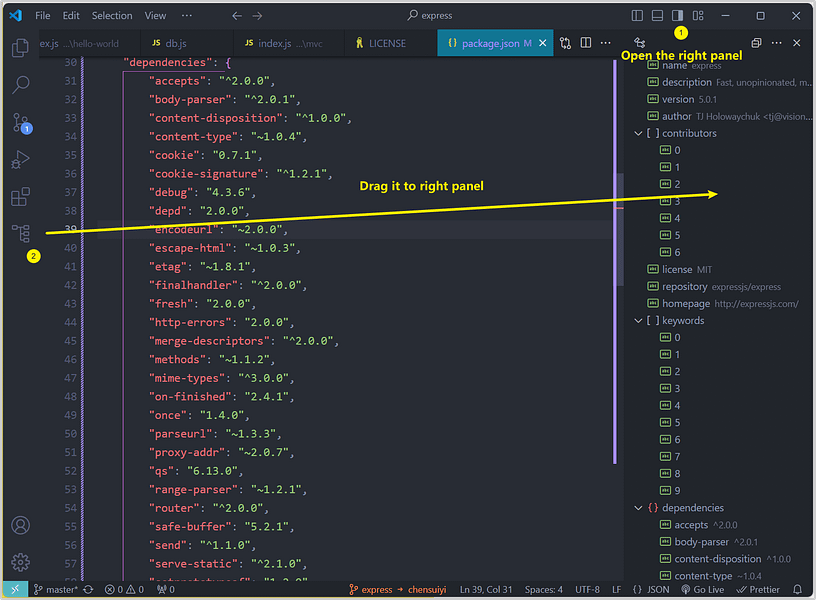The height and width of the screenshot is (600, 816).
Task: Toggle the primary side bar layout button
Action: tap(637, 16)
